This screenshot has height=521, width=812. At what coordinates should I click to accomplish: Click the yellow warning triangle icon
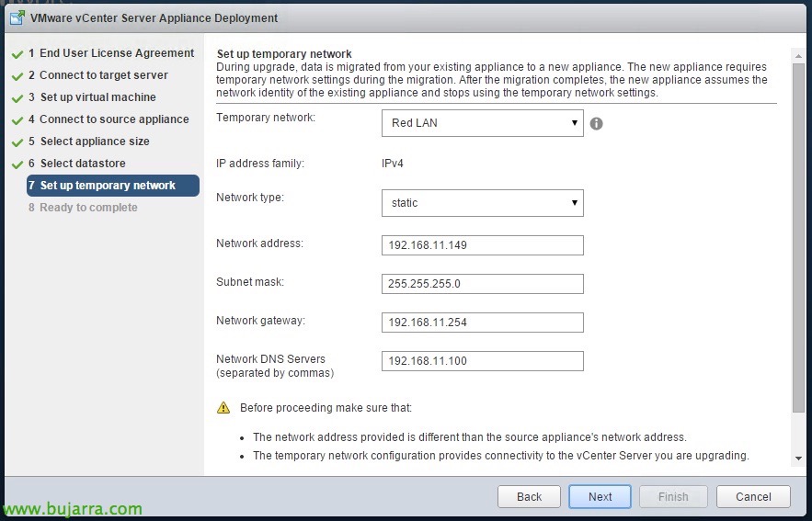pos(223,408)
